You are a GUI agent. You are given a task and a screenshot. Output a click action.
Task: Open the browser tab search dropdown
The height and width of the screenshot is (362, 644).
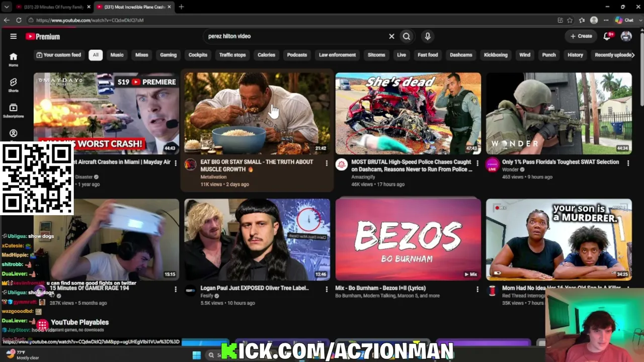click(7, 7)
